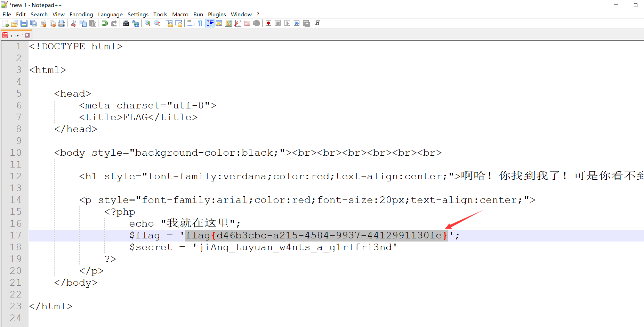The height and width of the screenshot is (327, 644).
Task: Redo the last undone edit
Action: [114, 23]
